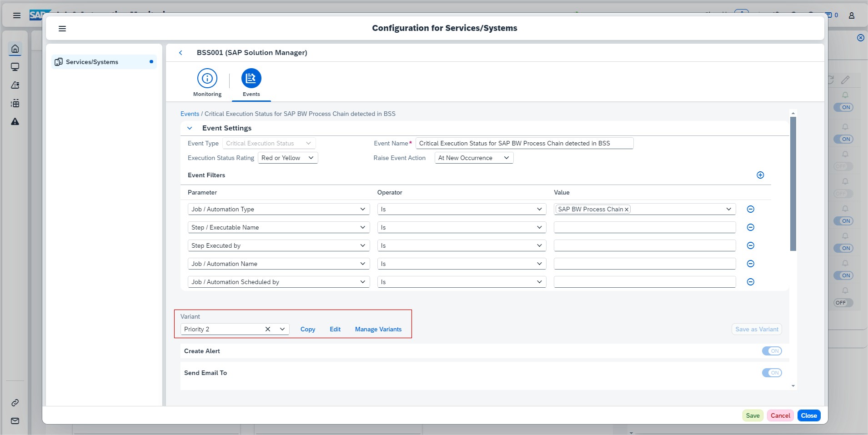
Task: Click the mail icon in left sidebar
Action: click(15, 421)
